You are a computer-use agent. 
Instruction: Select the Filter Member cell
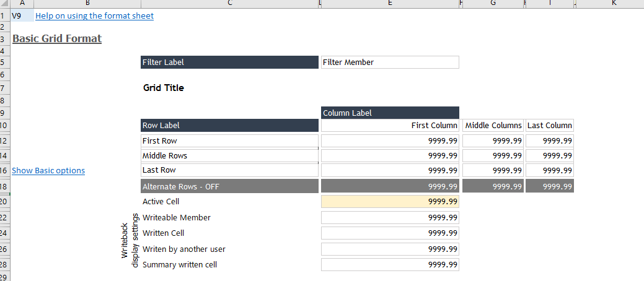tap(389, 63)
